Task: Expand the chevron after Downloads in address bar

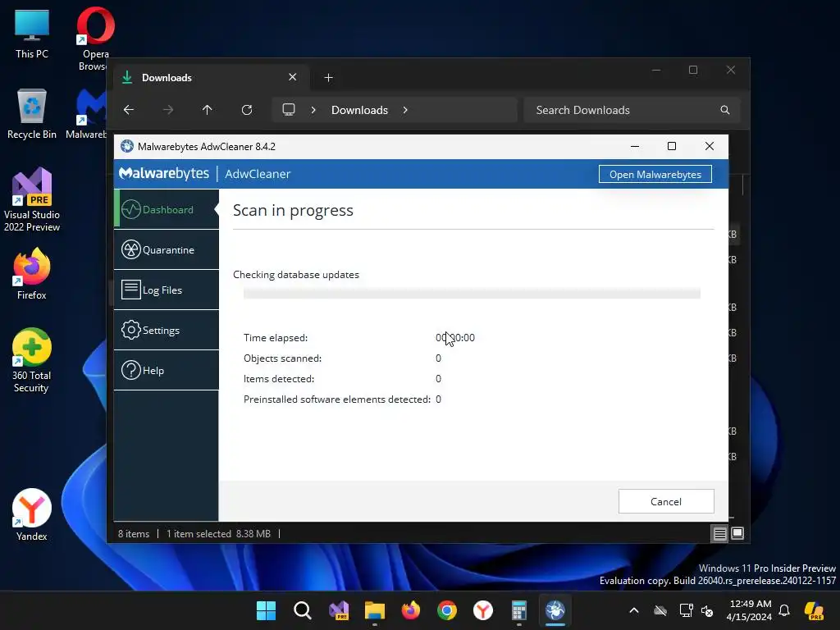Action: click(x=405, y=110)
